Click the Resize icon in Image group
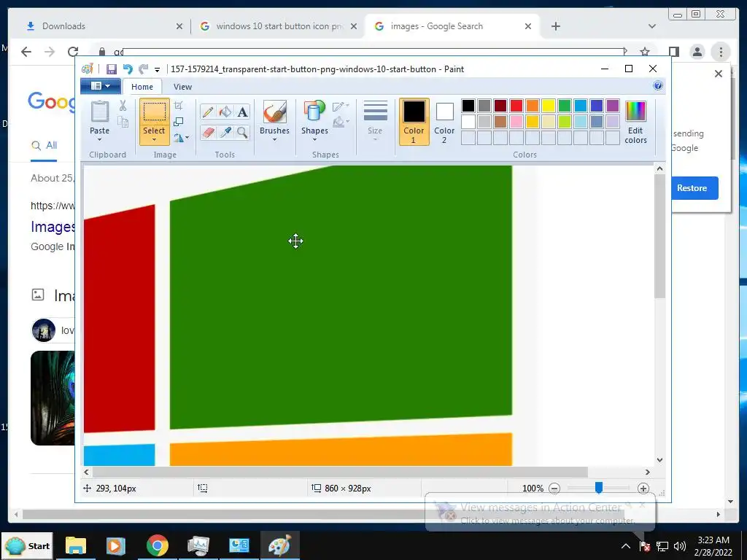This screenshot has width=747, height=560. pyautogui.click(x=179, y=122)
